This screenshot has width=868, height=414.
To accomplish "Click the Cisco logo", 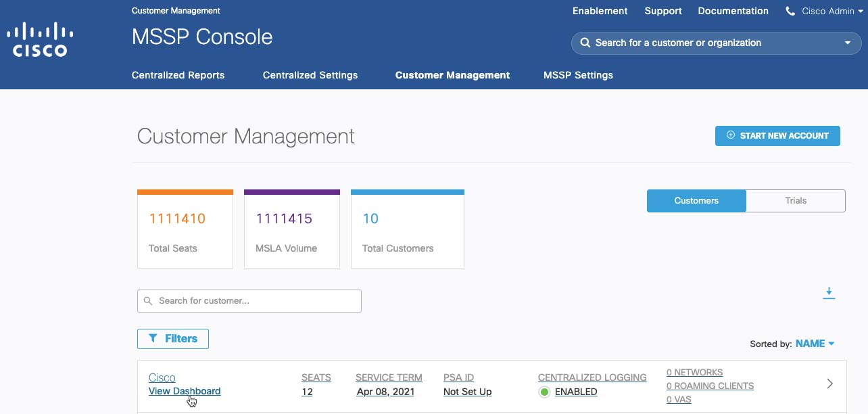I will pyautogui.click(x=40, y=39).
